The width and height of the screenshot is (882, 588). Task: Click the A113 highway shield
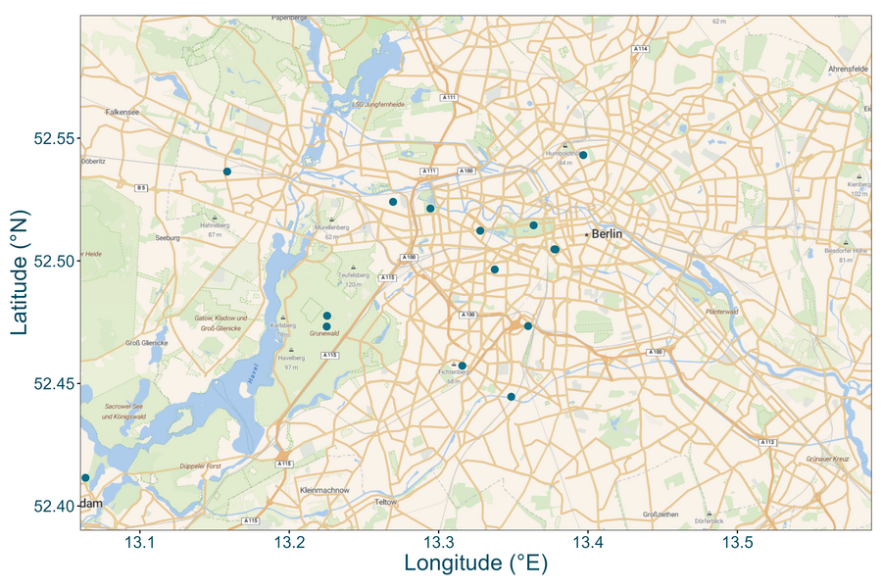[x=767, y=442]
